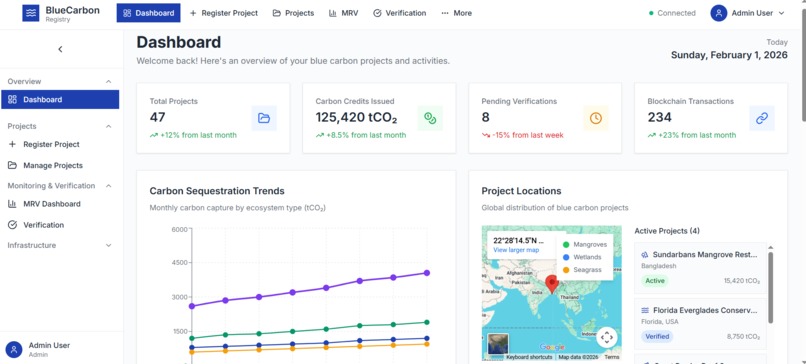Open the View larger map link
The image size is (806, 364).
click(x=516, y=250)
